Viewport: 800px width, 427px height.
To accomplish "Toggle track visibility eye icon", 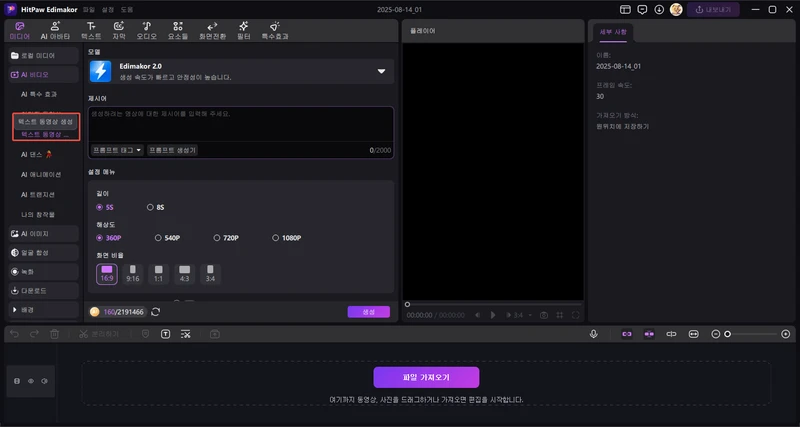I will pyautogui.click(x=31, y=381).
